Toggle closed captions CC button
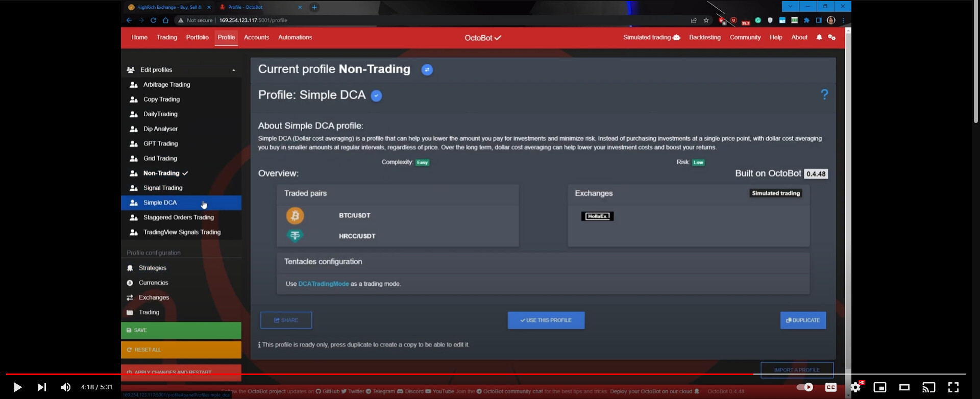The image size is (980, 399). tap(830, 387)
